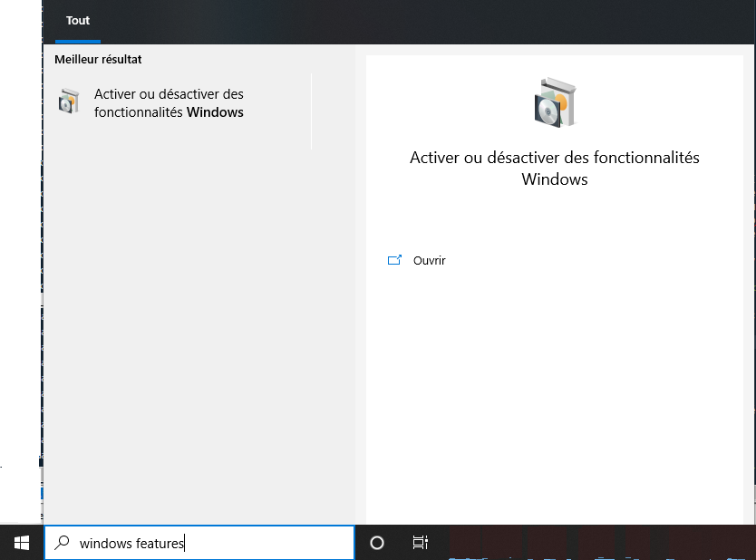Screen dimensions: 756x560
Task: Click the small Windows features icon in best result
Action: [69, 101]
